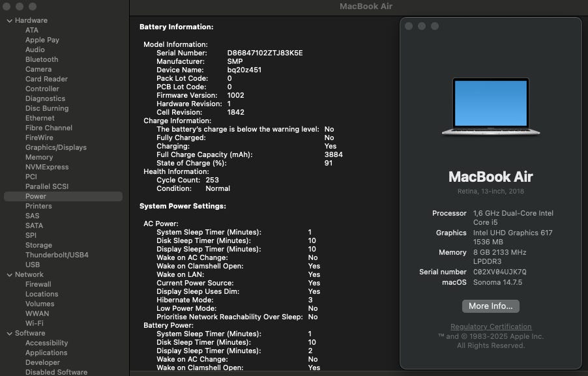Click Intel UHD Graphics 617 text
588x376 pixels.
tap(512, 233)
